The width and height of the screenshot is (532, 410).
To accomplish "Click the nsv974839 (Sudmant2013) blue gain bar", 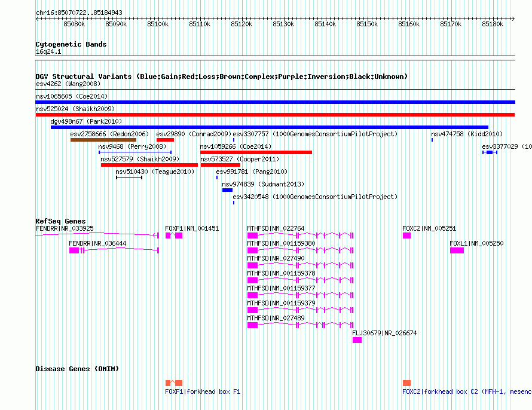I will point(227,190).
